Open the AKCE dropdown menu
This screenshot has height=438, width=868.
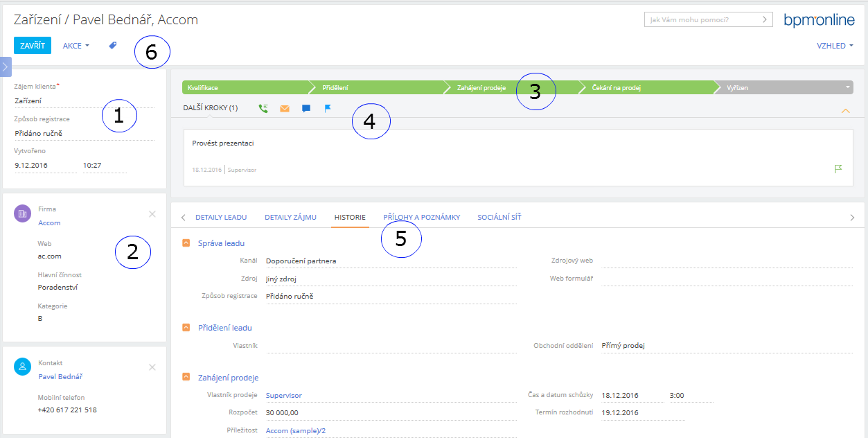(76, 46)
